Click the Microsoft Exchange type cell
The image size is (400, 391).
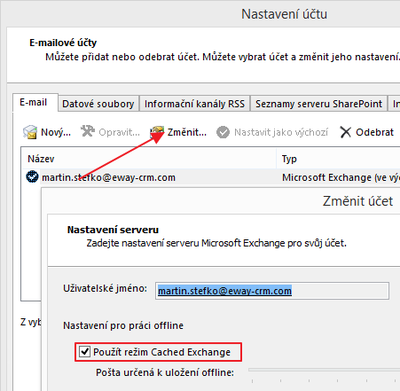(x=341, y=177)
